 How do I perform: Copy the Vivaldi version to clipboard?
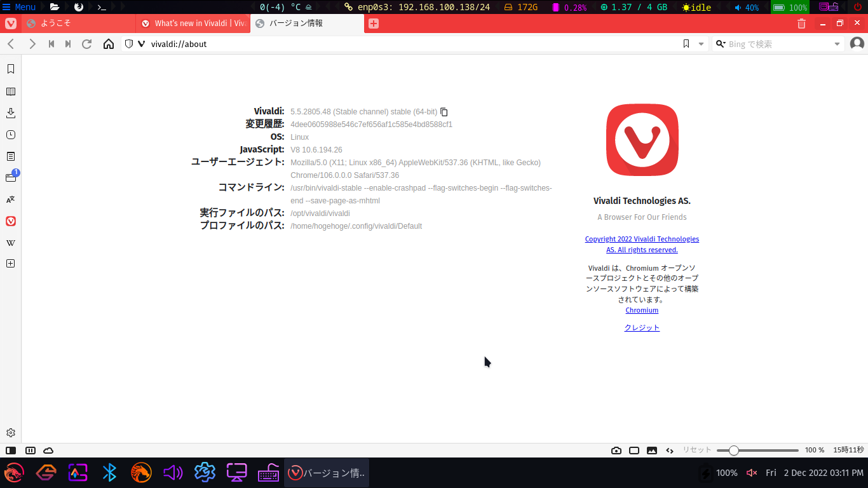[x=444, y=112]
